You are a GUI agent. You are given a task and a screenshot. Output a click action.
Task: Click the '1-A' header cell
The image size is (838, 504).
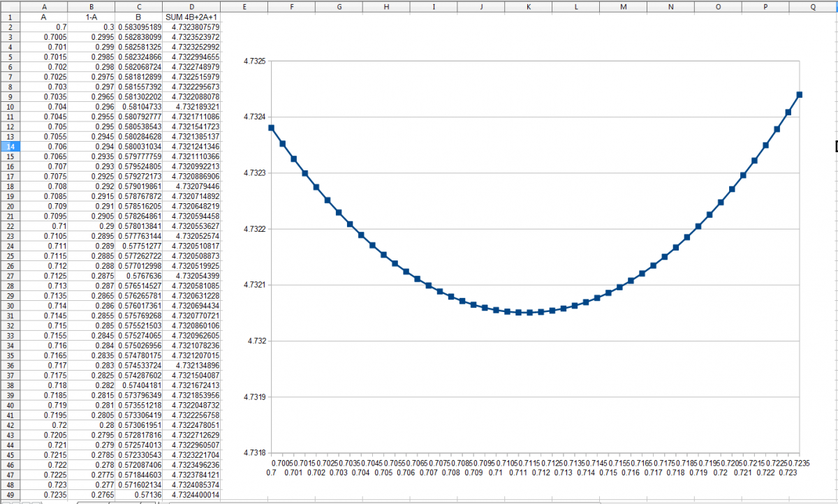(91, 16)
